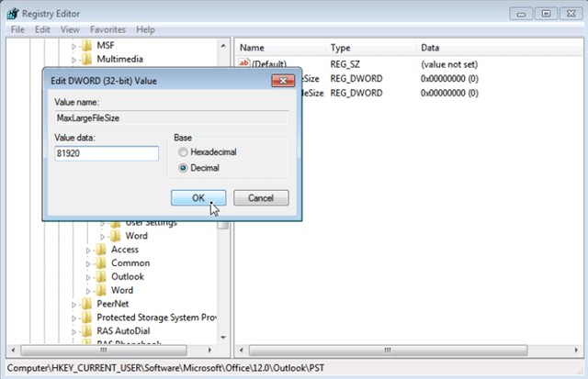Expand the Outlook registry key
Viewport: 588px width, 379px height.
pyautogui.click(x=88, y=277)
